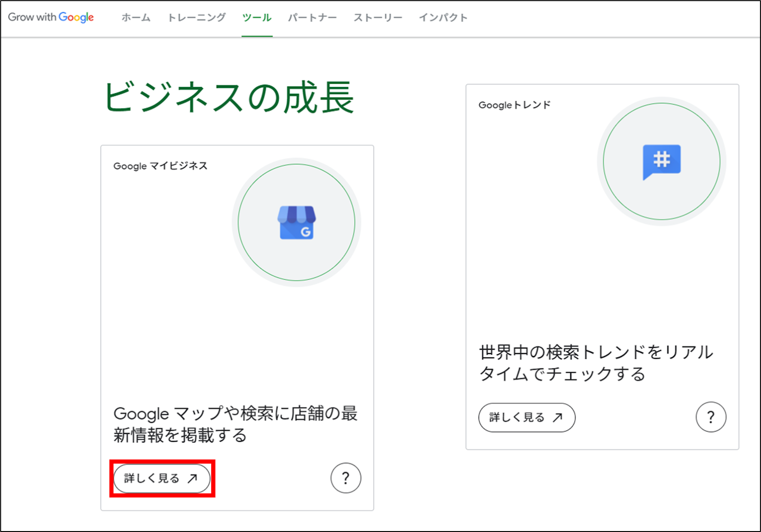Click 詳しく見る on the Google マイビジネス card
This screenshot has width=761, height=532.
[162, 478]
